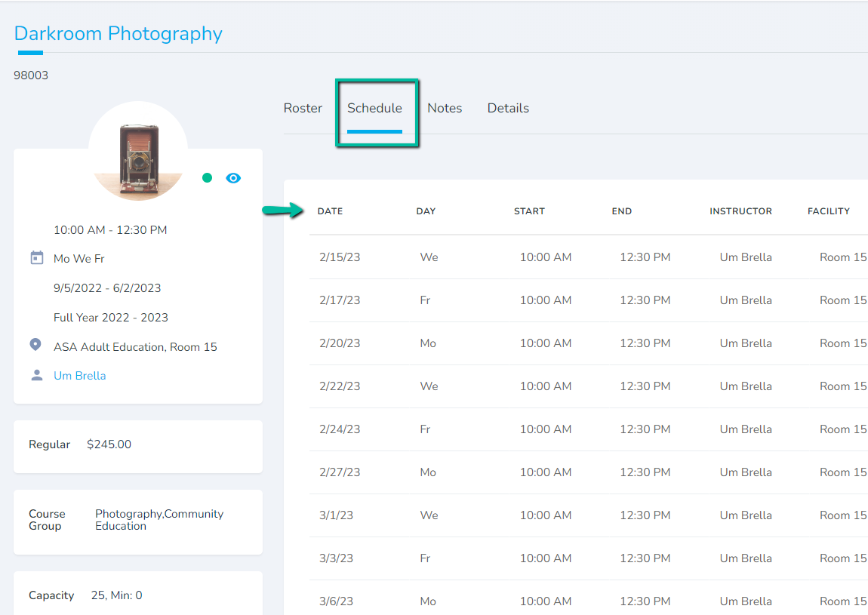Screen dimensions: 868x615
Task: Sort by the DAY column header
Action: [x=426, y=211]
